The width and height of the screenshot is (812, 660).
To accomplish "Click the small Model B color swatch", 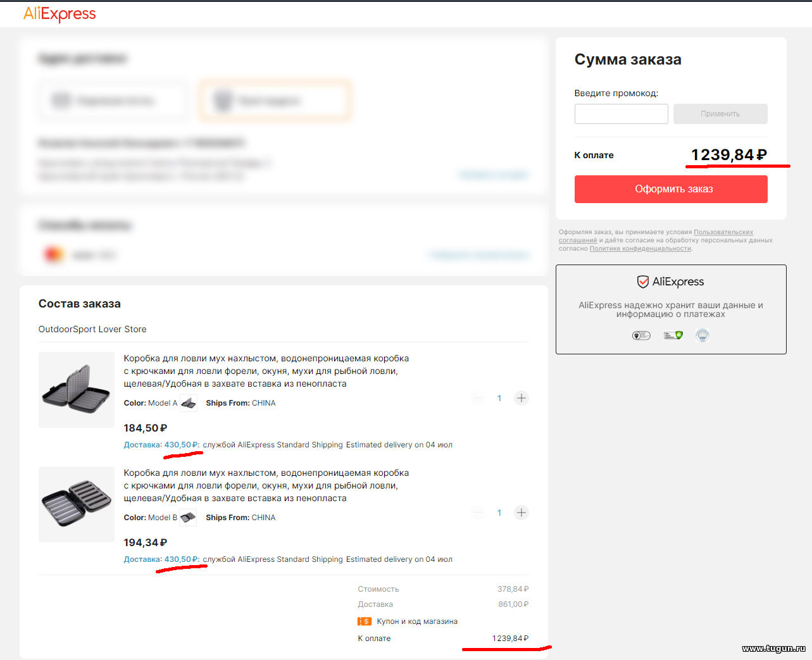I will (188, 518).
